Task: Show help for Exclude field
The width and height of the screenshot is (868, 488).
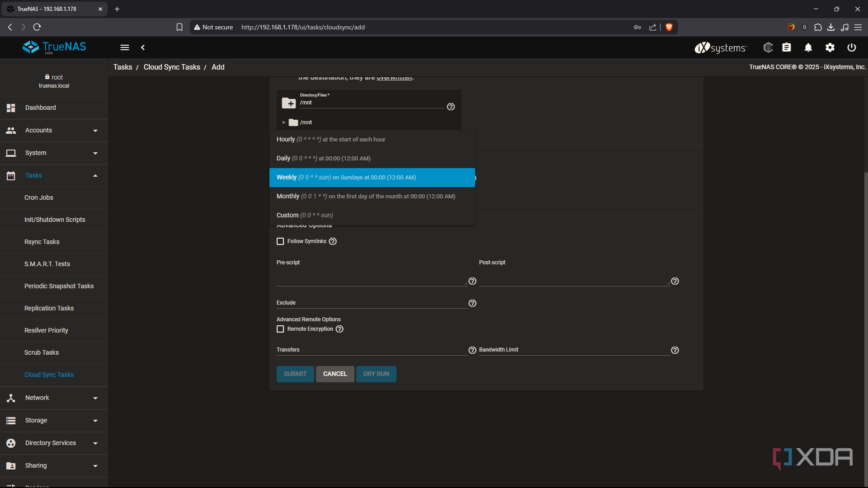Action: point(472,303)
